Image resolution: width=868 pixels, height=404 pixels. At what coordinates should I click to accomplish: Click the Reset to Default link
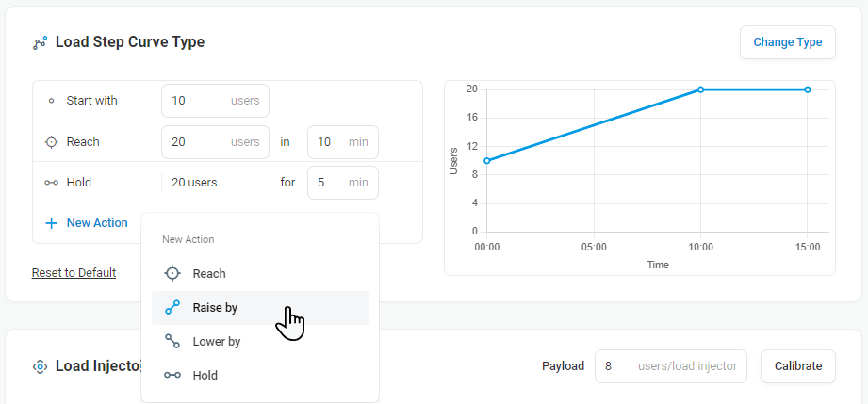pos(74,273)
